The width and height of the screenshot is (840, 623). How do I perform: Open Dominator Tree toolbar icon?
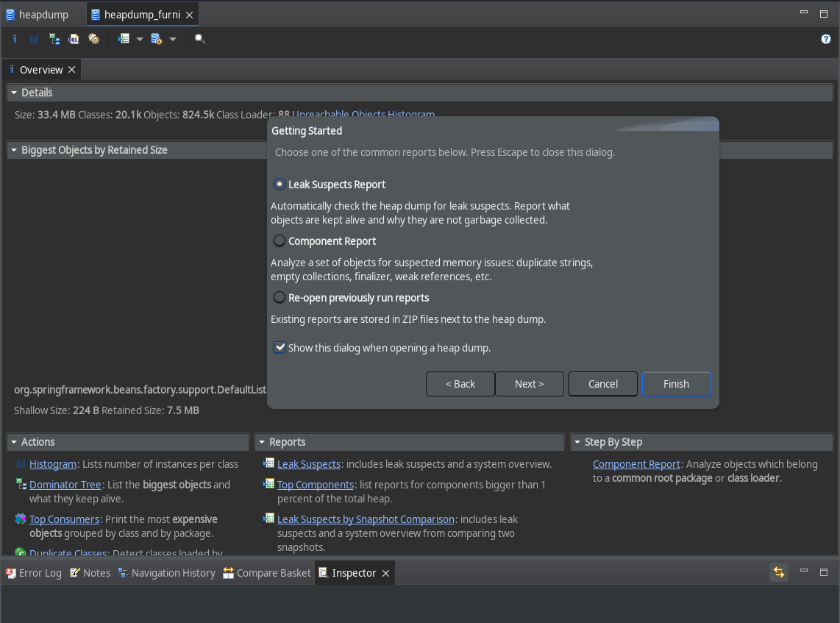(x=54, y=38)
